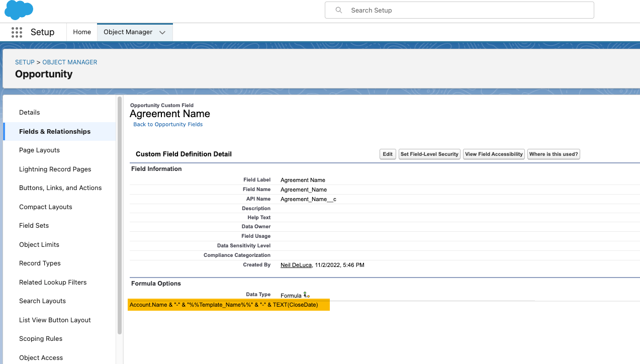Open Search Layouts sidebar item
640x364 pixels.
click(42, 301)
